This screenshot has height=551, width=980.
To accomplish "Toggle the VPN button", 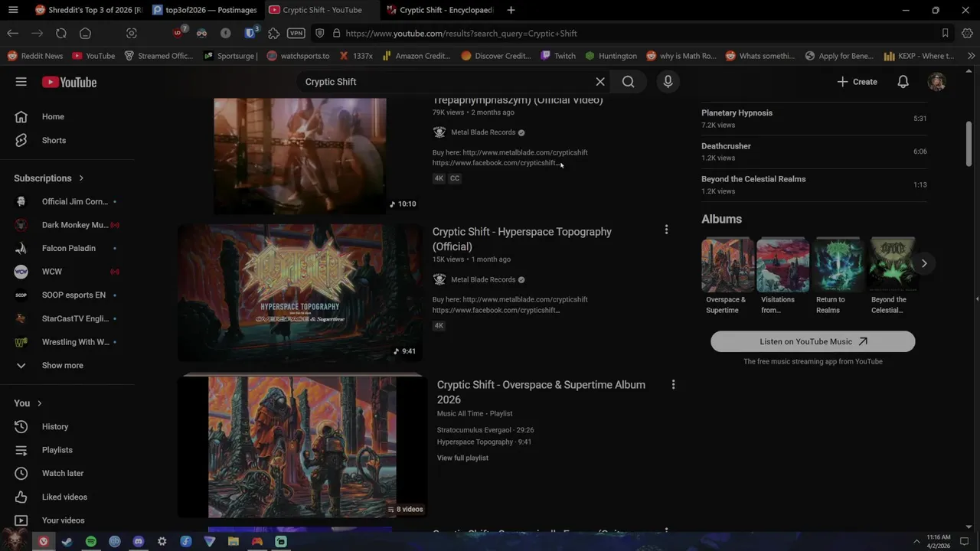I will (296, 34).
